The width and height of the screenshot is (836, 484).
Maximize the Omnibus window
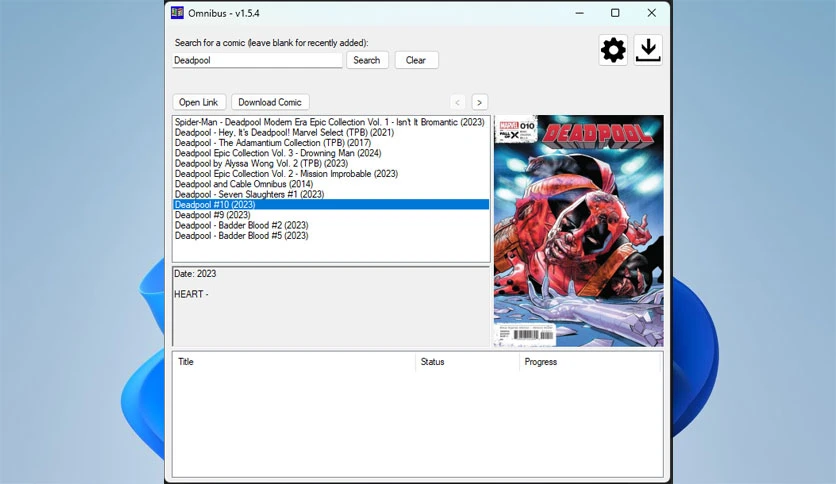(615, 13)
